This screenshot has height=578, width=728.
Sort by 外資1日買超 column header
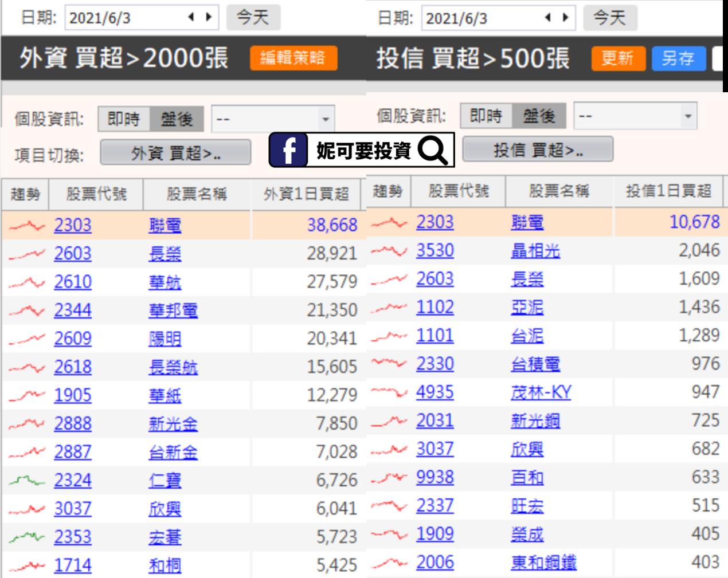pos(307,194)
